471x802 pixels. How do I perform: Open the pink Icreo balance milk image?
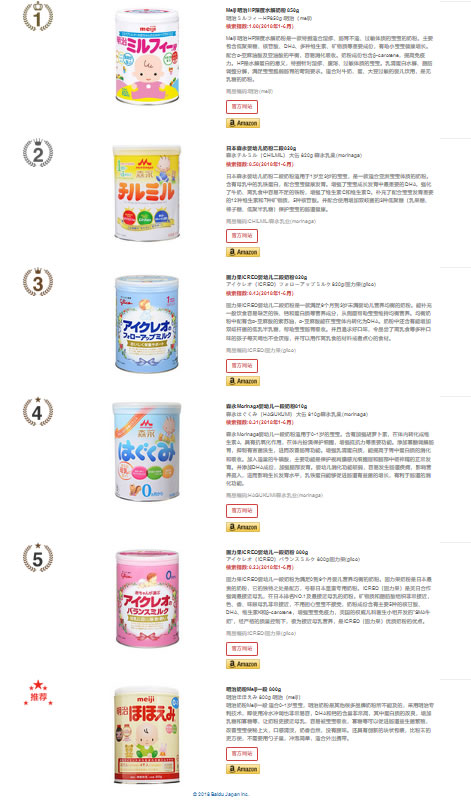147,598
